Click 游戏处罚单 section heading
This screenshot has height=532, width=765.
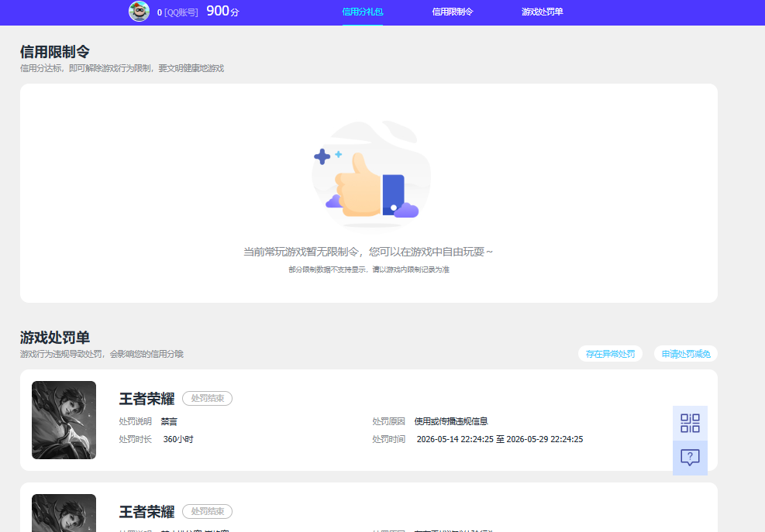(x=54, y=338)
